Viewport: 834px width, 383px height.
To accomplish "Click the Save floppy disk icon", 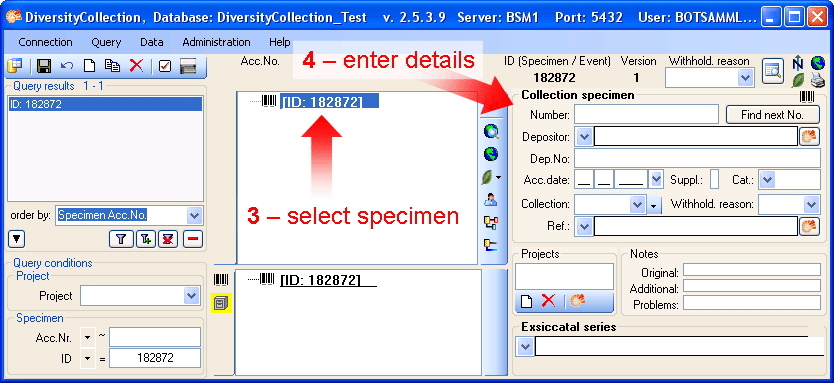I will 44,66.
